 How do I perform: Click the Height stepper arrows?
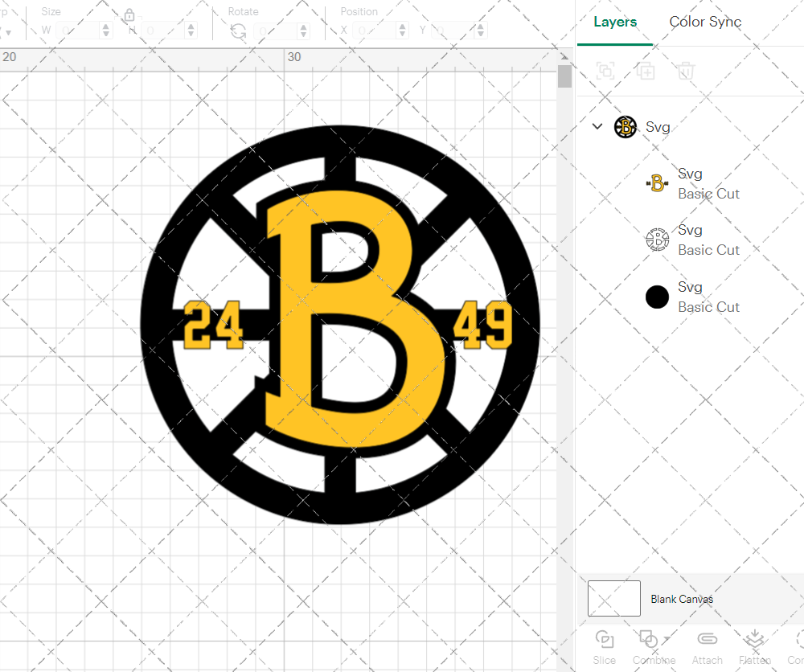click(191, 31)
